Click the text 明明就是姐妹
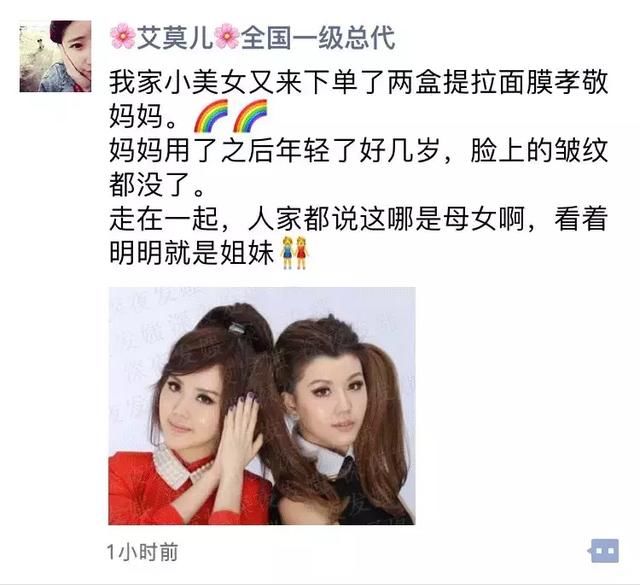Image resolution: width=640 pixels, height=585 pixels. coord(191,253)
